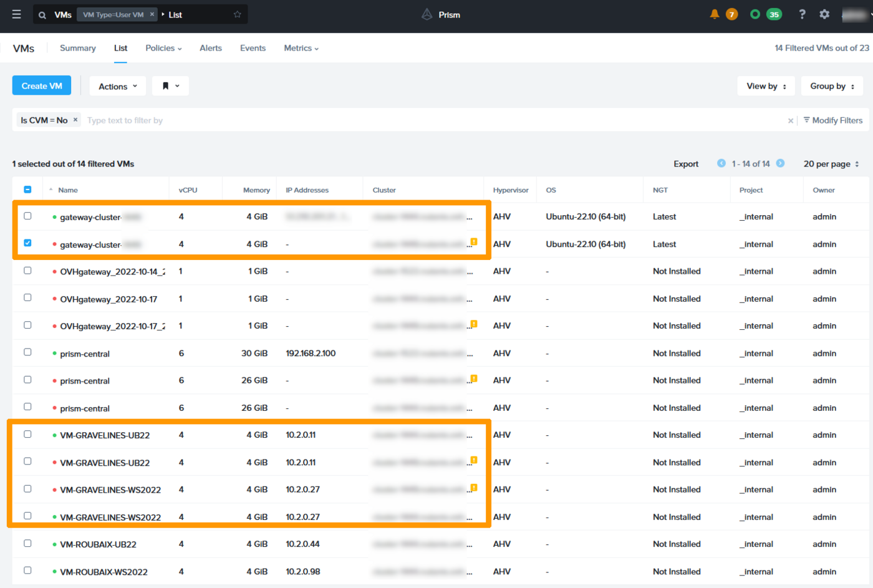
Task: Open the alerts bell notifications
Action: pos(715,14)
